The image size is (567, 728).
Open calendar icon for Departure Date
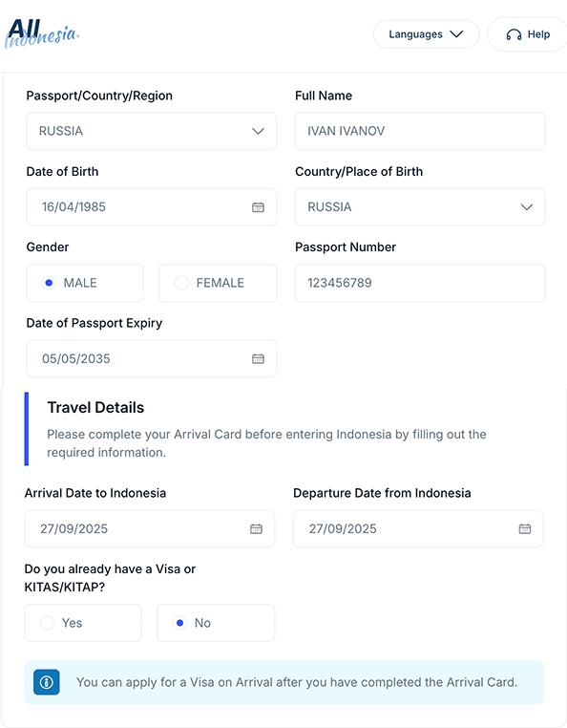click(x=525, y=528)
